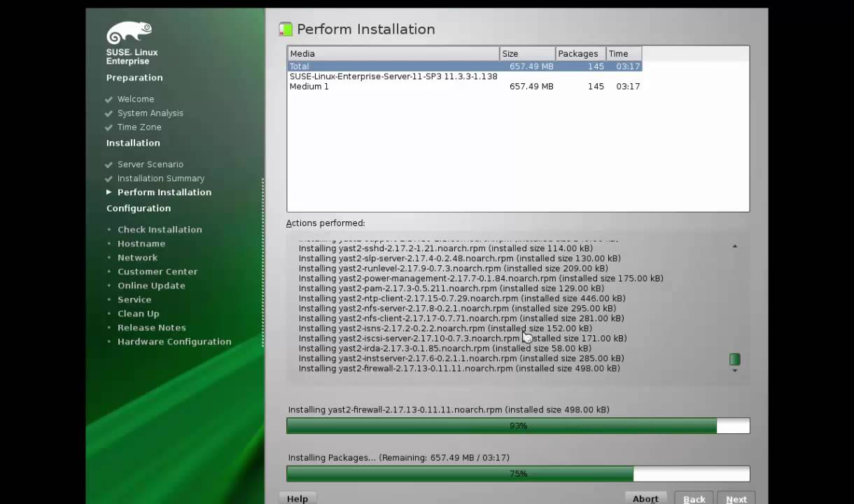Screen dimensions: 854x504
Task: Select Customer Center step
Action: tap(157, 272)
